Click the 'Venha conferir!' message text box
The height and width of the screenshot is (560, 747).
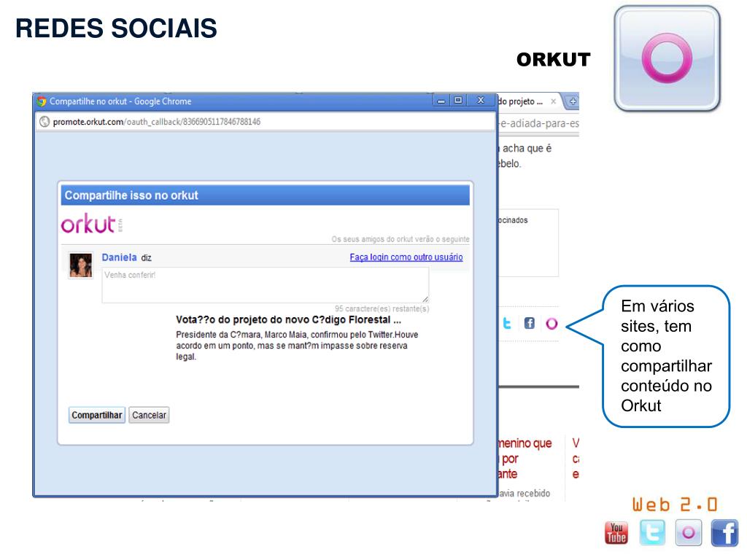(x=266, y=285)
